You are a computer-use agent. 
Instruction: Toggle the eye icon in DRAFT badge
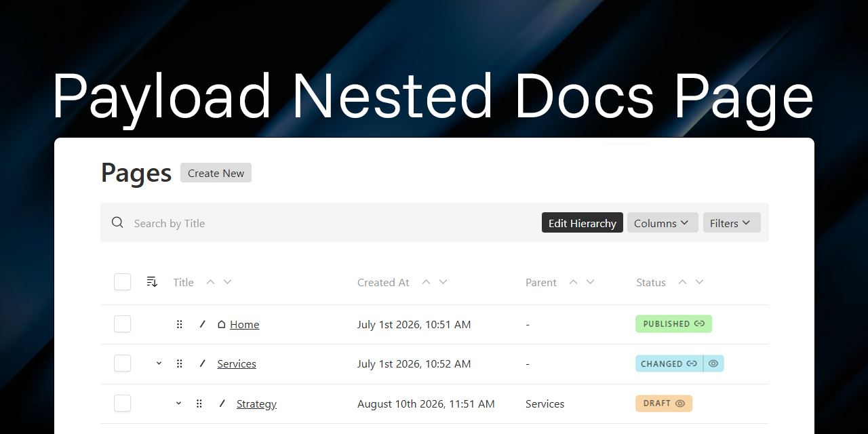[680, 403]
